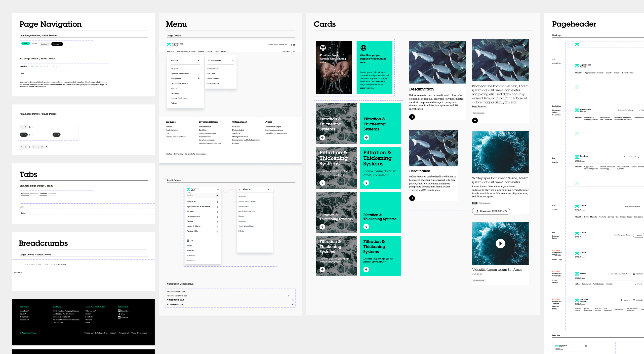Click page 2 in the pagination control
644x354 pixels.
29,147
